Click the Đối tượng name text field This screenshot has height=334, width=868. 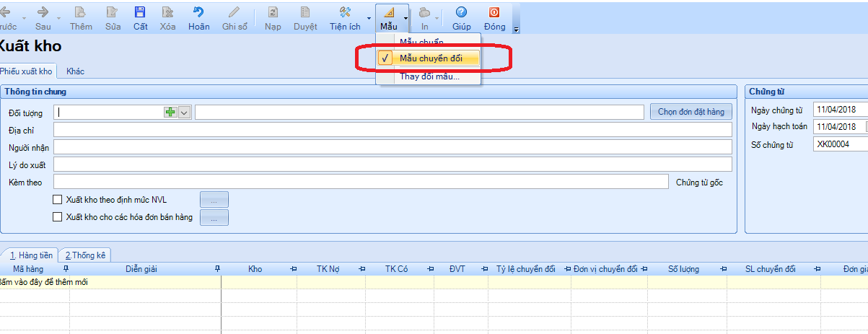pos(419,112)
